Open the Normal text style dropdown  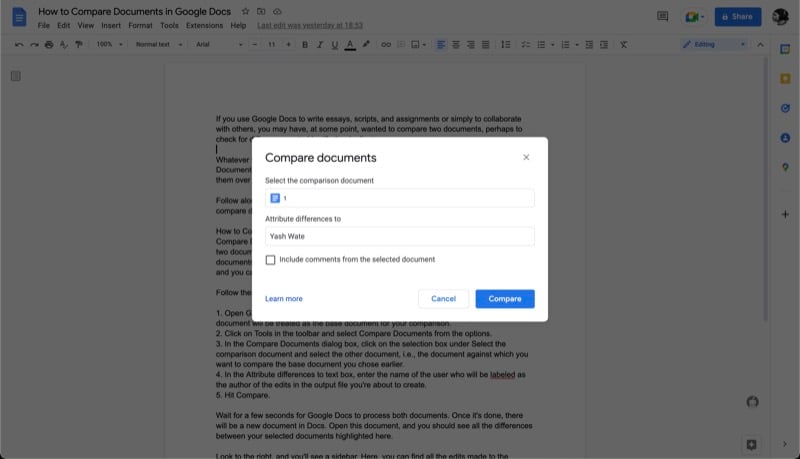click(159, 44)
